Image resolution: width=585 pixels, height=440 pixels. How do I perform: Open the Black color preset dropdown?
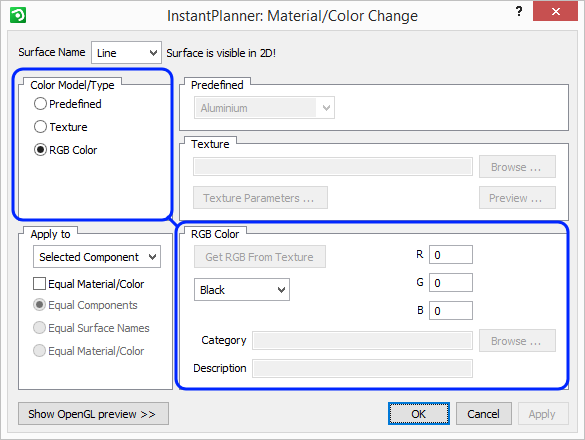[x=242, y=290]
